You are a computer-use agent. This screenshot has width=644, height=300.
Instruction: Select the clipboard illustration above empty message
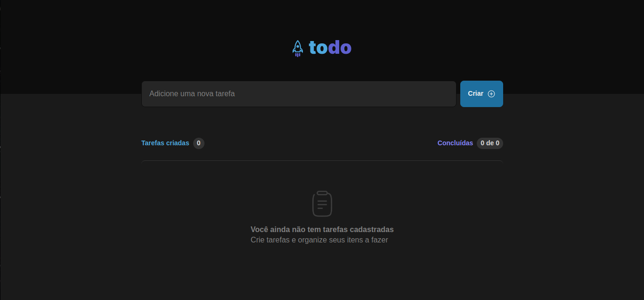click(x=322, y=203)
